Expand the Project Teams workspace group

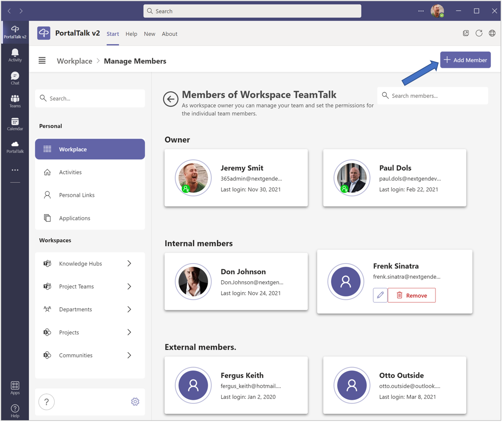[129, 287]
